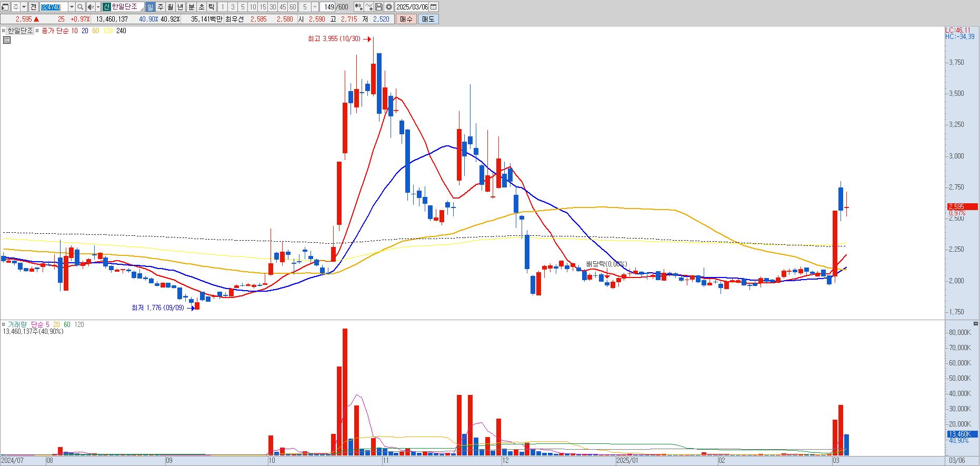Screen dimensions: 980x466
Task: Click the stock code input field 024740
Action: coord(54,7)
